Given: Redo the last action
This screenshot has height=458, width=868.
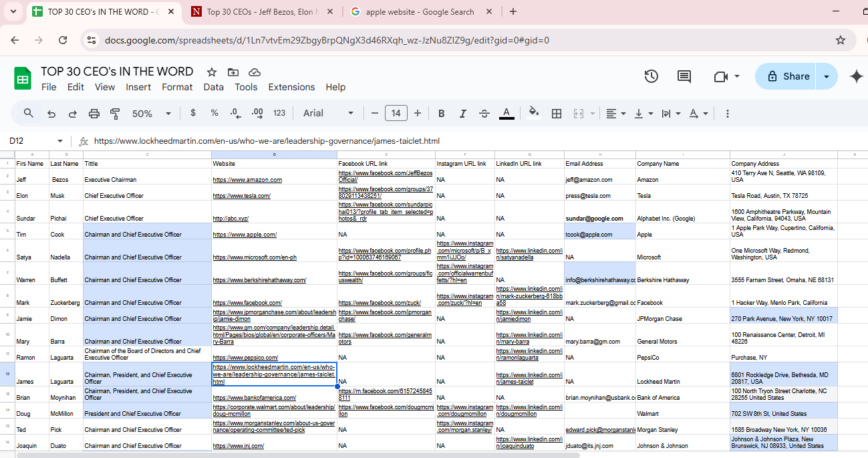Looking at the screenshot, I should tap(72, 114).
